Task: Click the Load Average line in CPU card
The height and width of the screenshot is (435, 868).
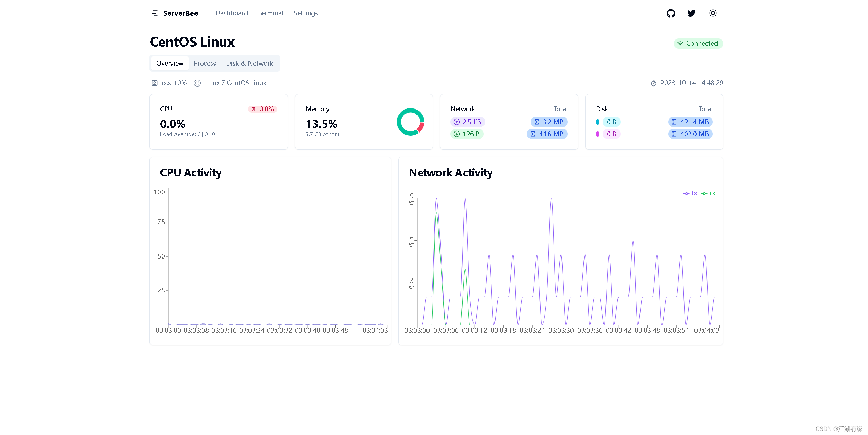Action: pos(187,134)
